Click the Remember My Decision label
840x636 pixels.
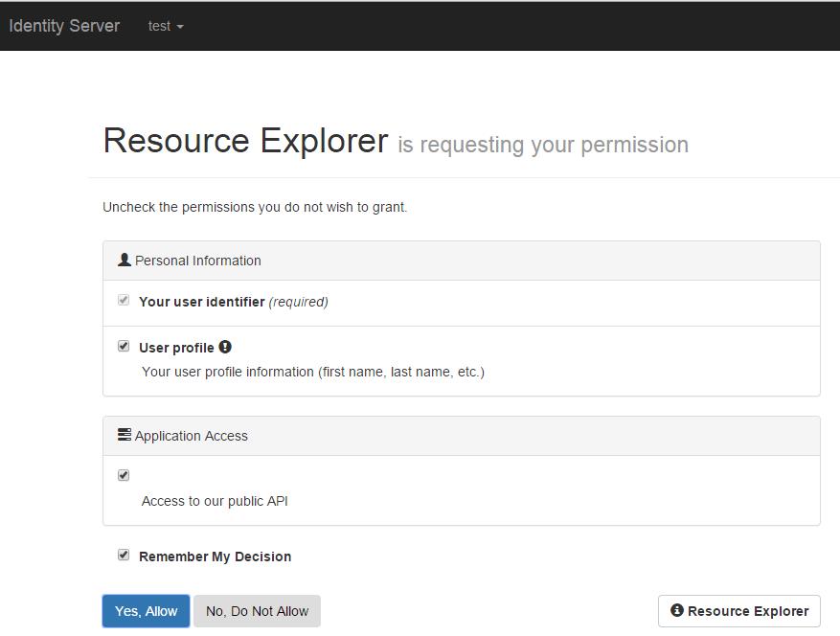pos(216,556)
